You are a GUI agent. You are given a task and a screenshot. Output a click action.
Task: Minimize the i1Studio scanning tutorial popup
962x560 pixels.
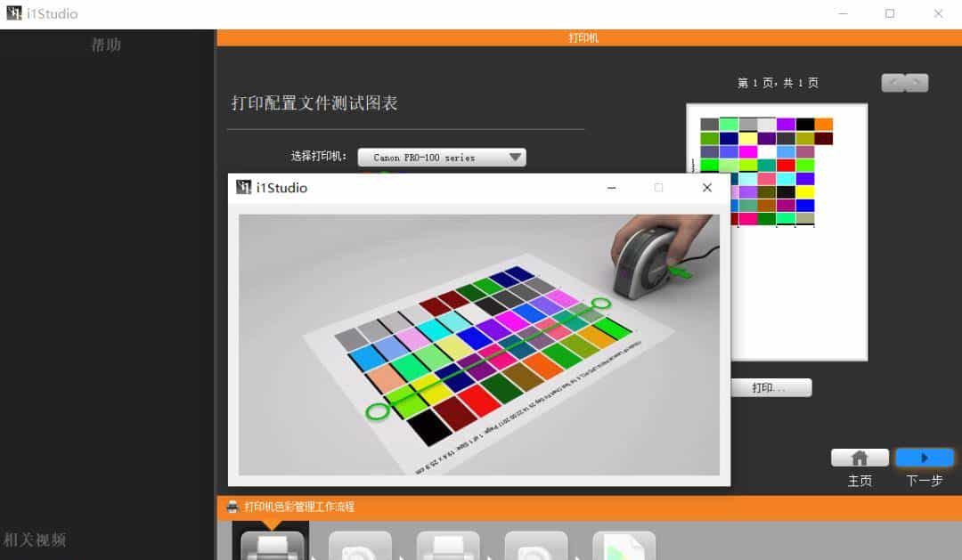coord(611,188)
